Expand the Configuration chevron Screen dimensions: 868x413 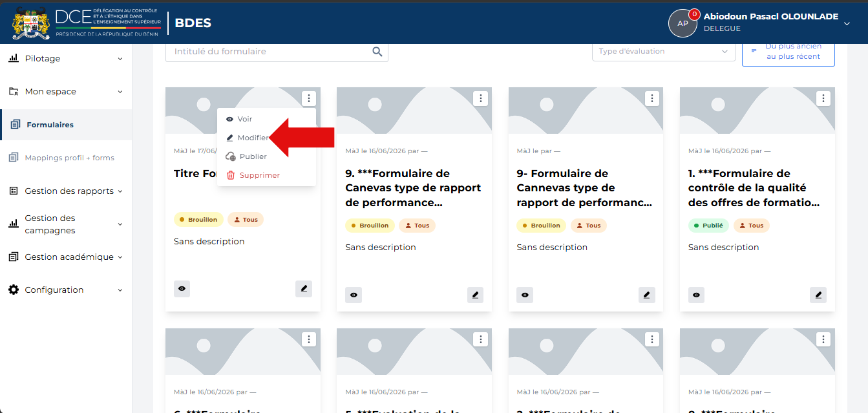click(x=120, y=290)
